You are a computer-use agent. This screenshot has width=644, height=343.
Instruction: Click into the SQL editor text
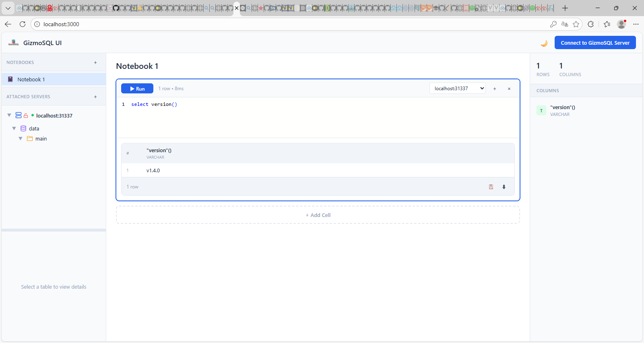click(154, 104)
